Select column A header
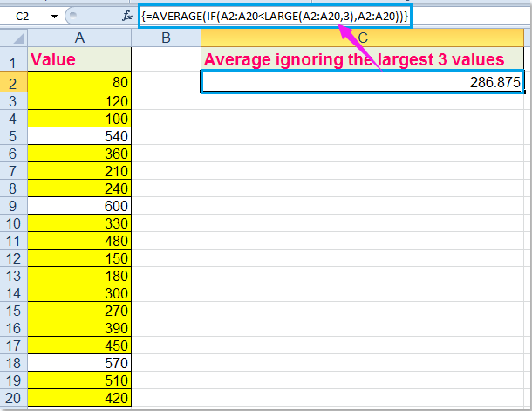532x411 pixels. pyautogui.click(x=78, y=38)
